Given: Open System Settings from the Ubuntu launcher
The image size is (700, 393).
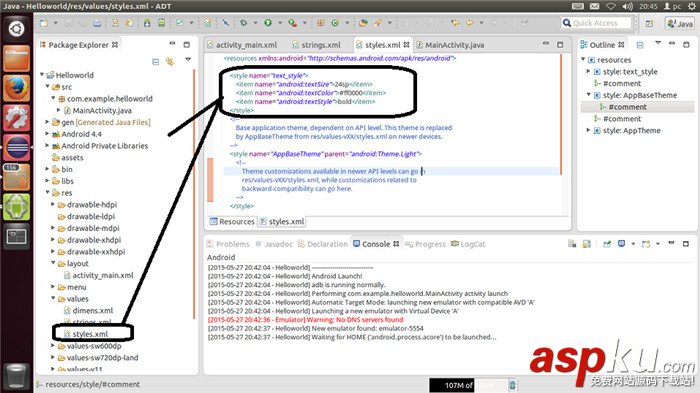Looking at the screenshot, I should (17, 117).
